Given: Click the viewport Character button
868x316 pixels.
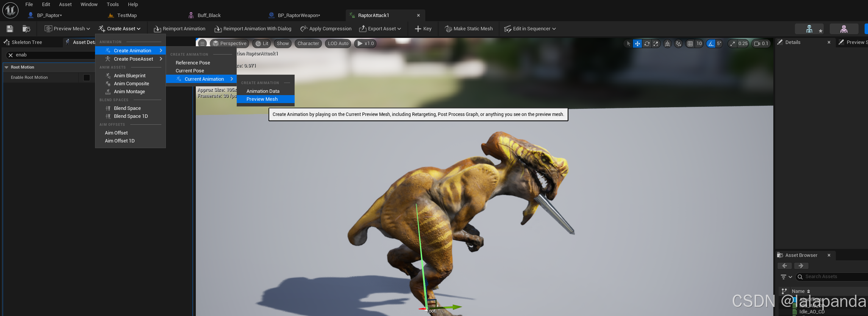Looking at the screenshot, I should point(308,44).
